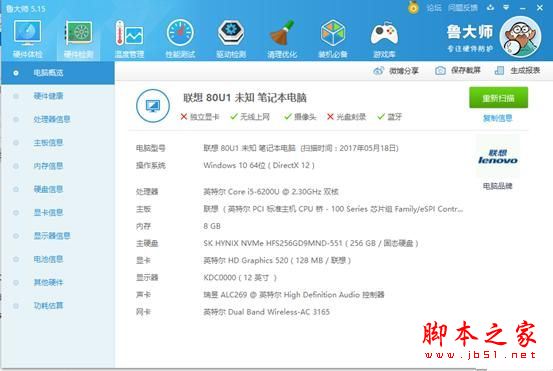Viewport: 553px width, 371px height.
Task: Click the Dual Band Wireless-AC 3165 value
Action: (x=267, y=312)
